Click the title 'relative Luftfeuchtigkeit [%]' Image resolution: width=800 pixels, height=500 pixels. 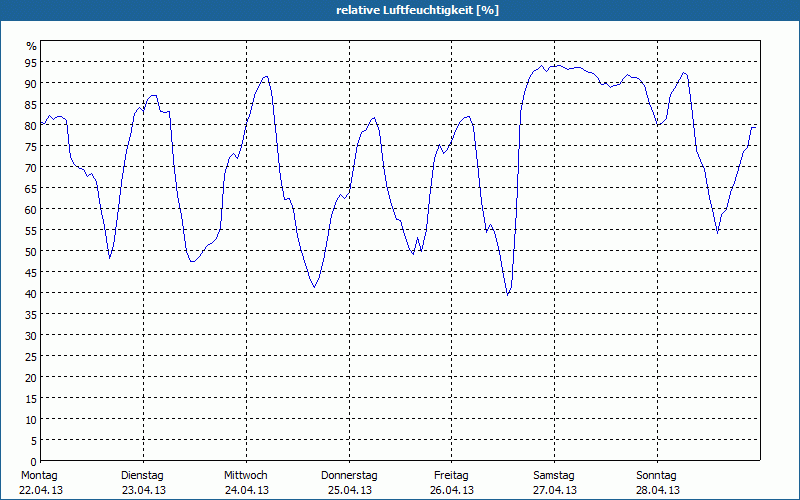point(417,10)
